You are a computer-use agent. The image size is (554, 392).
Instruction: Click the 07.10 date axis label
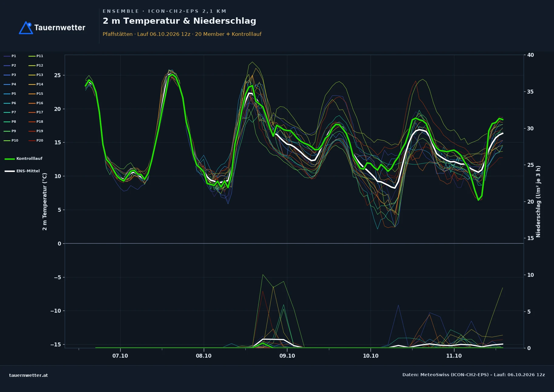(120, 356)
